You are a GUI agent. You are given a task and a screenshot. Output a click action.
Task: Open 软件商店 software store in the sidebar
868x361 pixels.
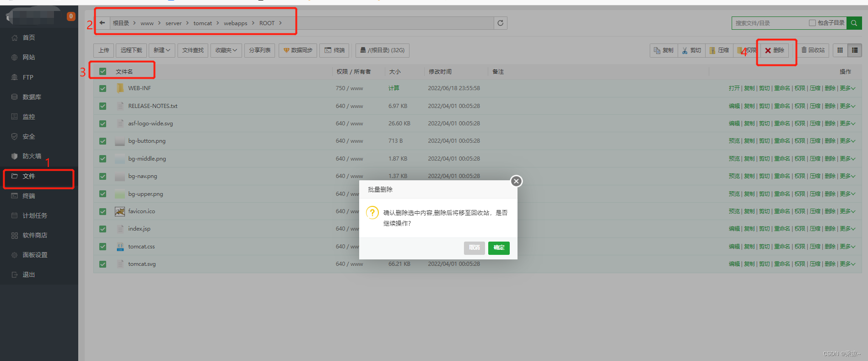[35, 235]
